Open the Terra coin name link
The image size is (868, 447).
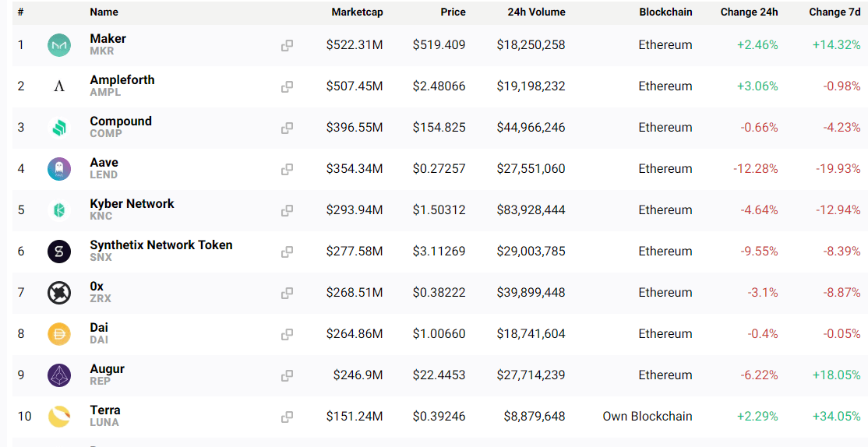(105, 410)
